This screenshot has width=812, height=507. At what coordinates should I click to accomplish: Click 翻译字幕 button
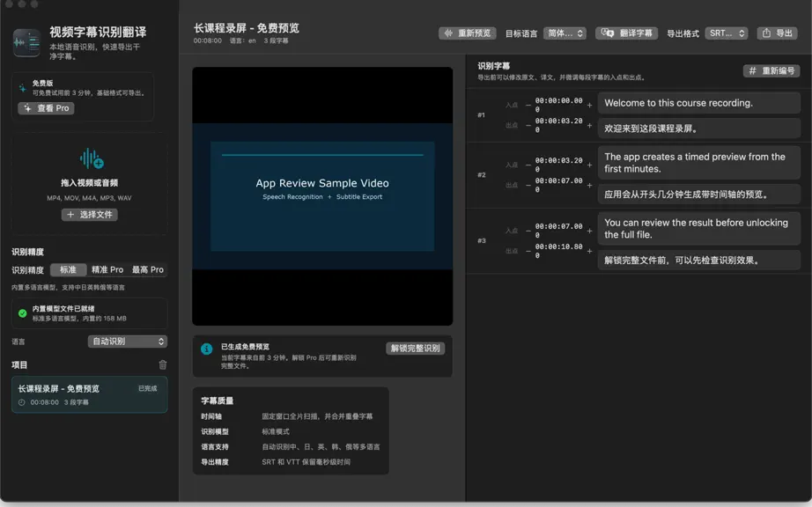pyautogui.click(x=626, y=33)
